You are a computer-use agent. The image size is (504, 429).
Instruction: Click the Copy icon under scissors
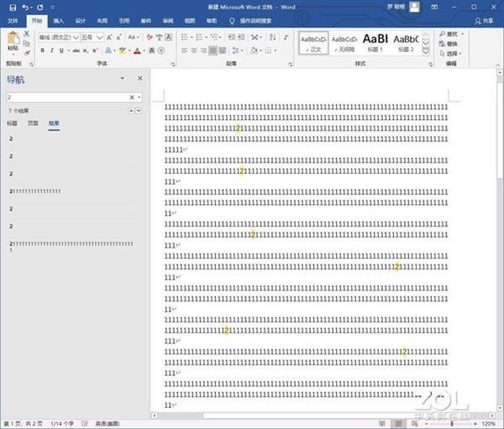click(27, 44)
